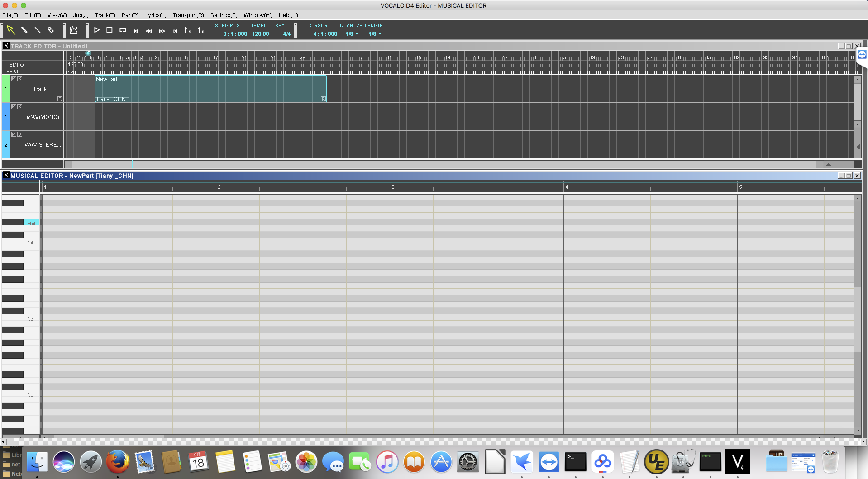
Task: Click the beat value 4/4 in toolbar
Action: pos(287,34)
